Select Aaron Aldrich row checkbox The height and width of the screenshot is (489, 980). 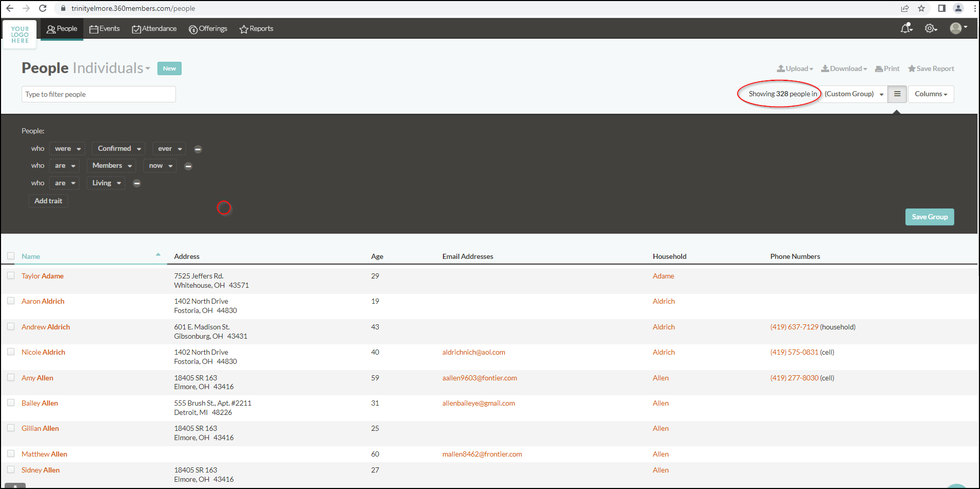11,301
